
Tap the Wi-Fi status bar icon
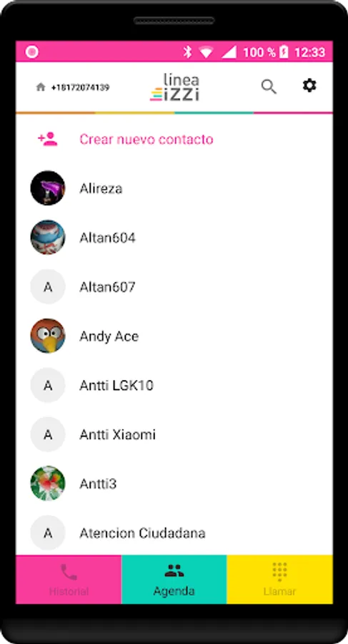point(206,52)
